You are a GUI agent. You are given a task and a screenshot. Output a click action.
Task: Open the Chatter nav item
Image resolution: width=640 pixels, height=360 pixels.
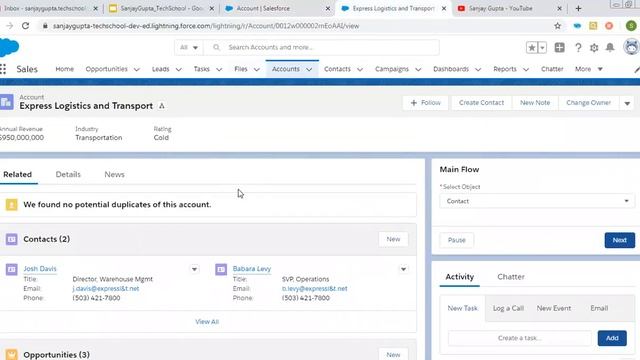coord(552,69)
